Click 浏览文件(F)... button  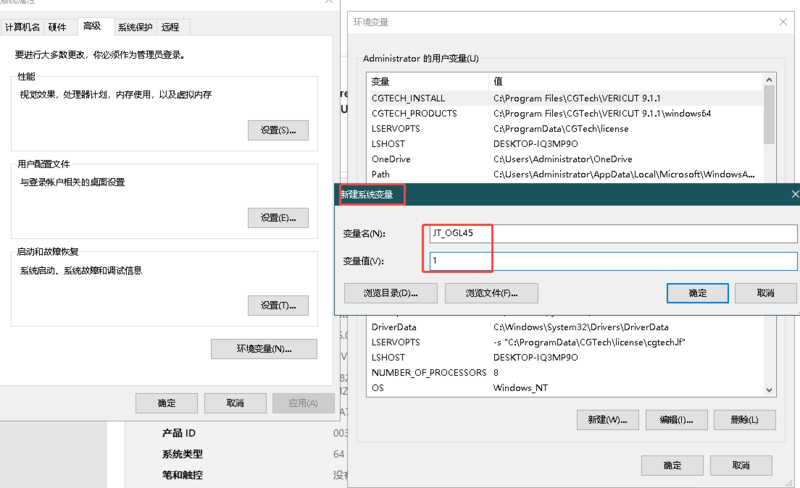490,293
